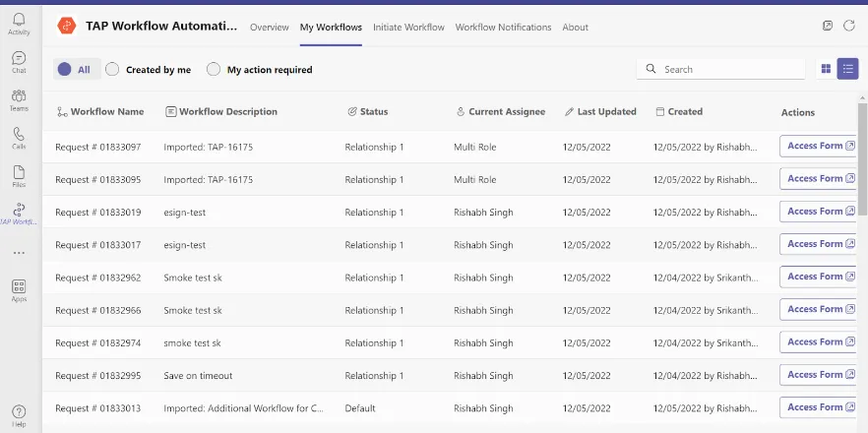868x433 pixels.
Task: Select Created by me radio button
Action: pyautogui.click(x=112, y=69)
